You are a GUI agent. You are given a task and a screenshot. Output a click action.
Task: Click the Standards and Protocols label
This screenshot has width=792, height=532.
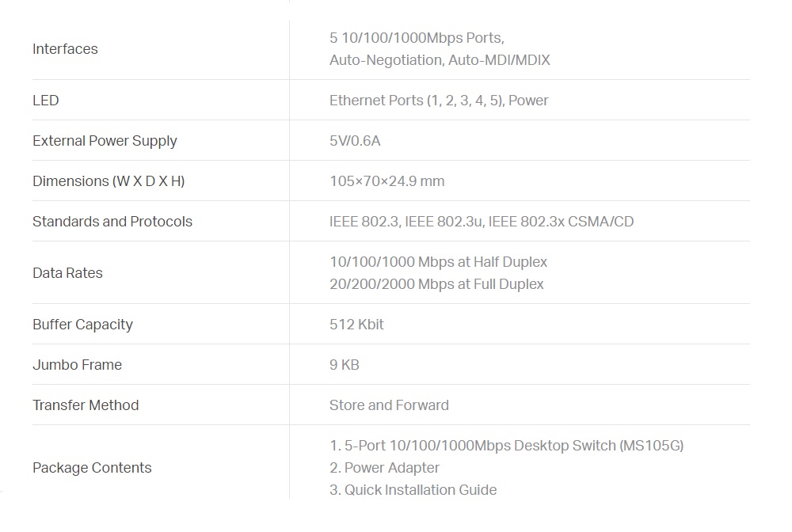click(x=112, y=222)
